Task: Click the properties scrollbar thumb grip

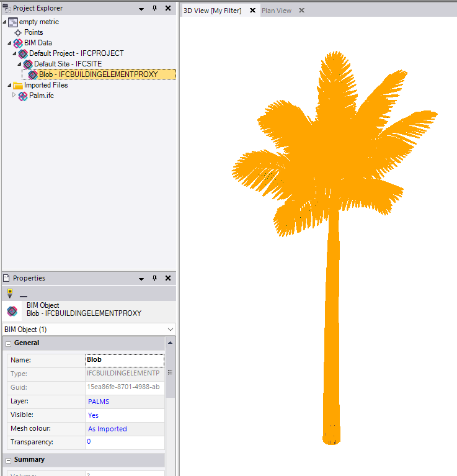Action: 170,372
